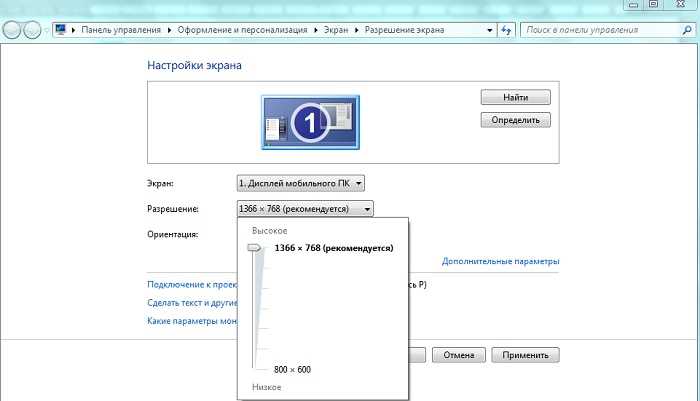Open 'Какие параметры монитора' help link
This screenshot has height=401, width=700.
[192, 321]
